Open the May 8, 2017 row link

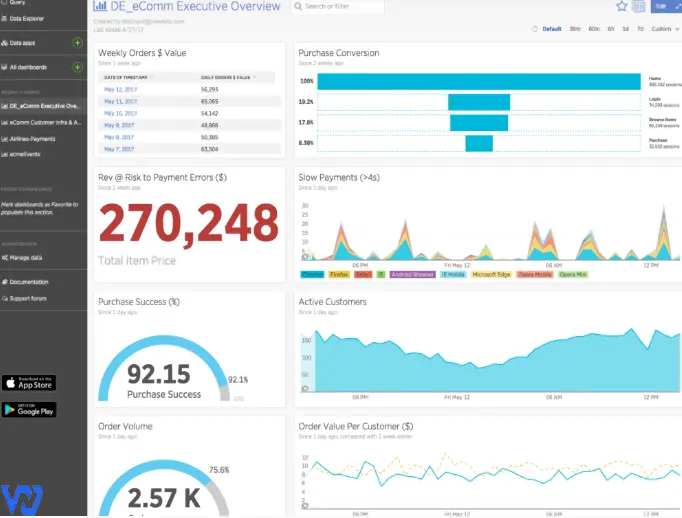pos(119,137)
